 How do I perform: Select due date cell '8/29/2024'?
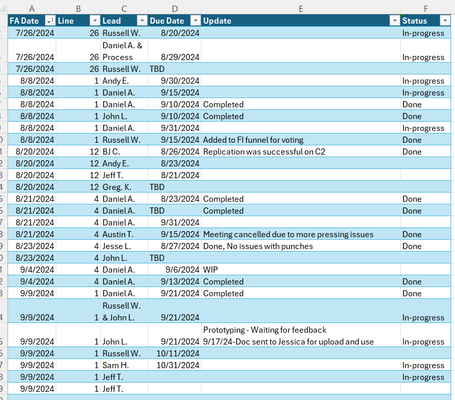click(x=175, y=51)
